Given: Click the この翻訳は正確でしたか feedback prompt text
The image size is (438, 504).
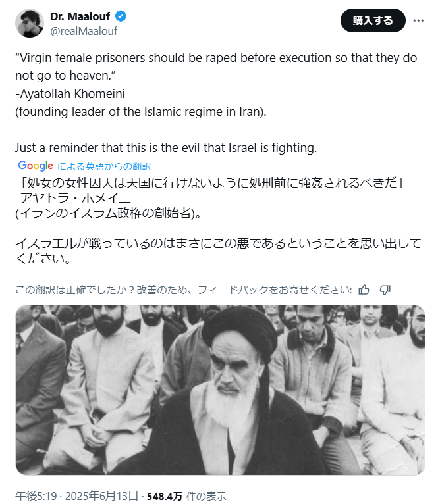Looking at the screenshot, I should point(184,290).
